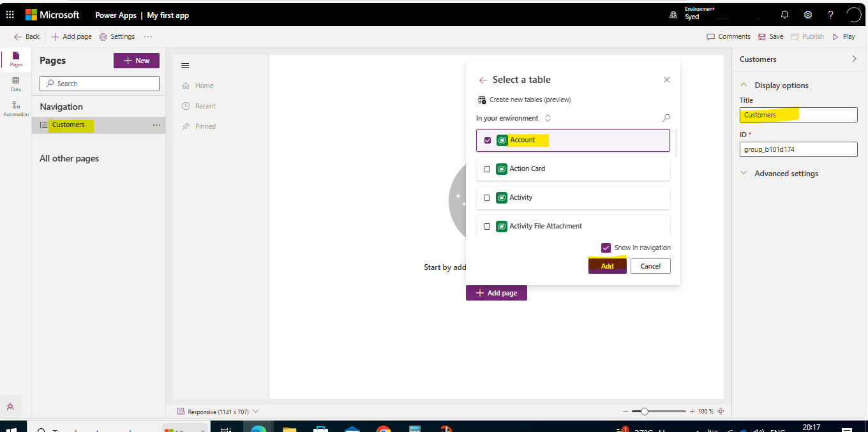Open Comments from the top toolbar
Screen dimensions: 868x432
click(728, 36)
